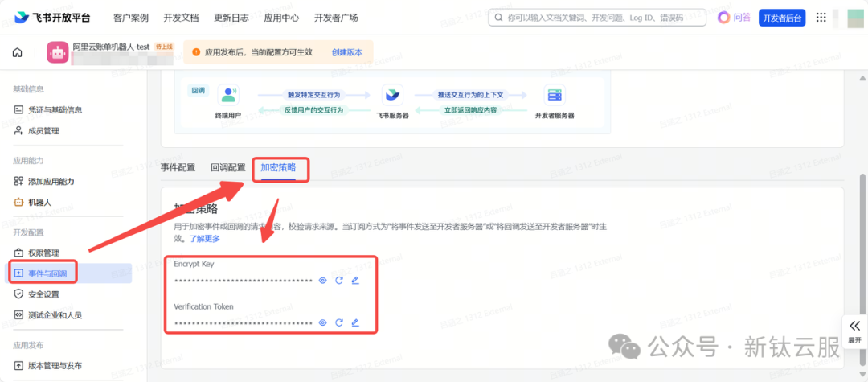Image resolution: width=868 pixels, height=382 pixels.
Task: Click the 阿里云账单机器人-test app name
Action: pyautogui.click(x=112, y=47)
